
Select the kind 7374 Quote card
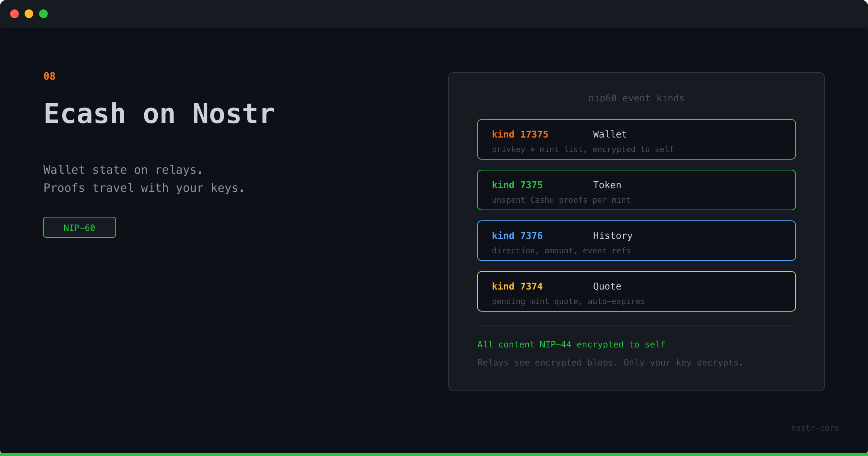[x=636, y=291]
